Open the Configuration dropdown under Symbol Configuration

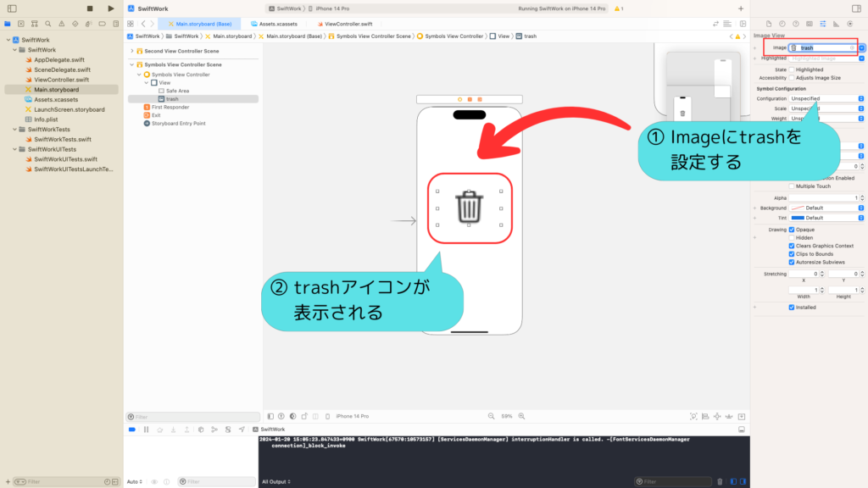tap(826, 98)
